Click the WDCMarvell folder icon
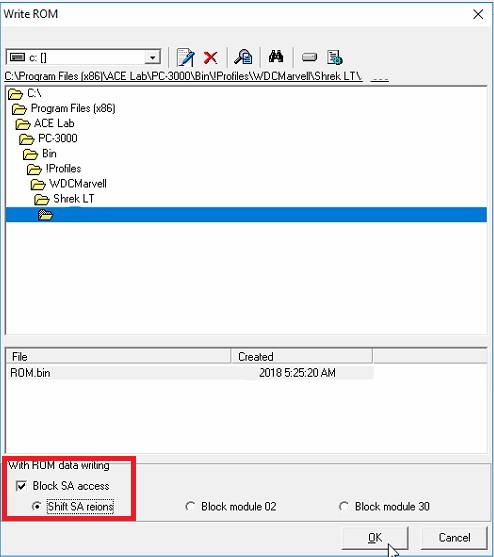This screenshot has width=494, height=557. click(x=38, y=184)
